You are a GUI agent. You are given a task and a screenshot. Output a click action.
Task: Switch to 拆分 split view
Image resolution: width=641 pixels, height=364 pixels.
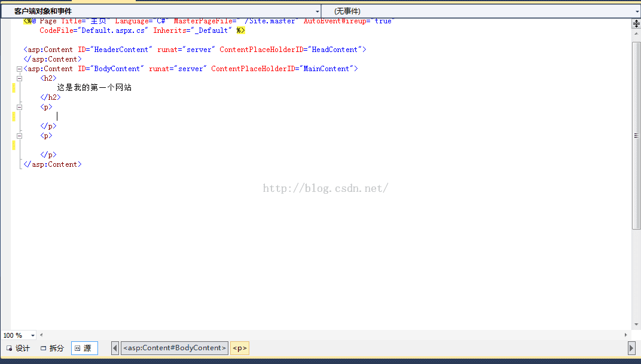pos(53,348)
